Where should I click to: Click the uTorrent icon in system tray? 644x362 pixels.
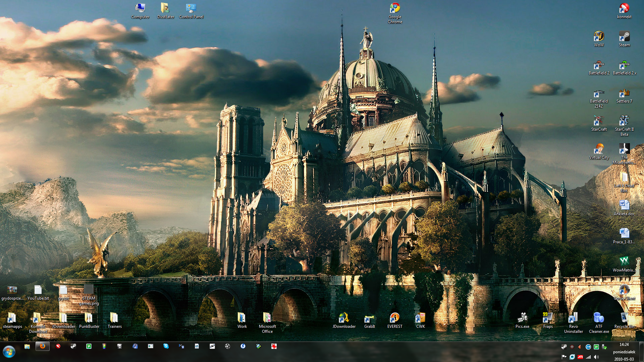pyautogui.click(x=596, y=347)
